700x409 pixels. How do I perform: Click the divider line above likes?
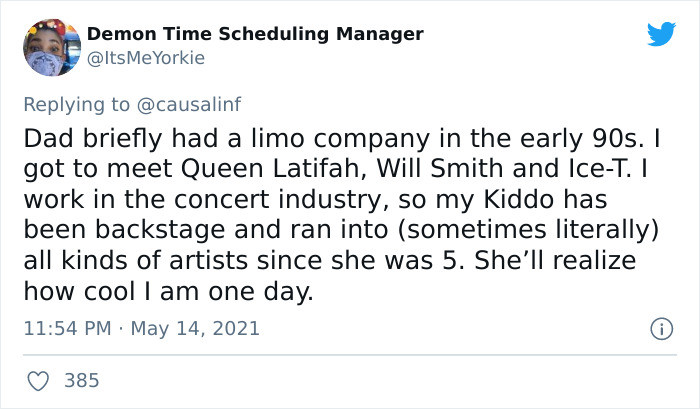350,355
